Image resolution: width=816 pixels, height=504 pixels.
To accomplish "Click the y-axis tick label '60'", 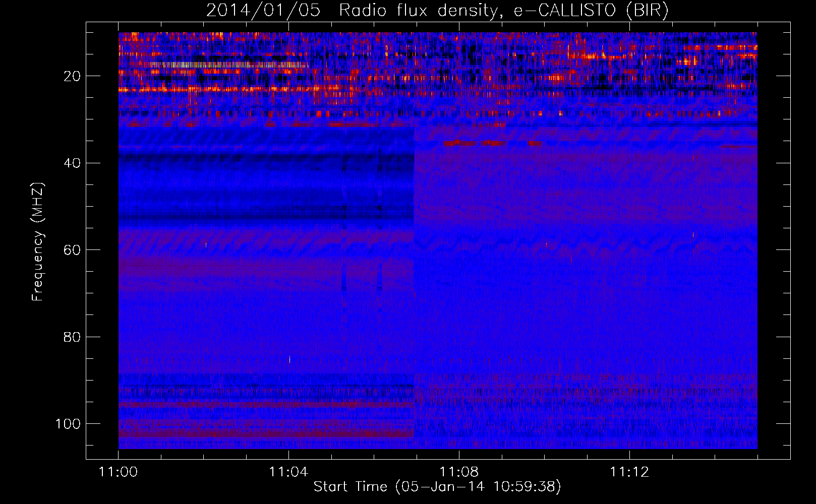I will (72, 250).
